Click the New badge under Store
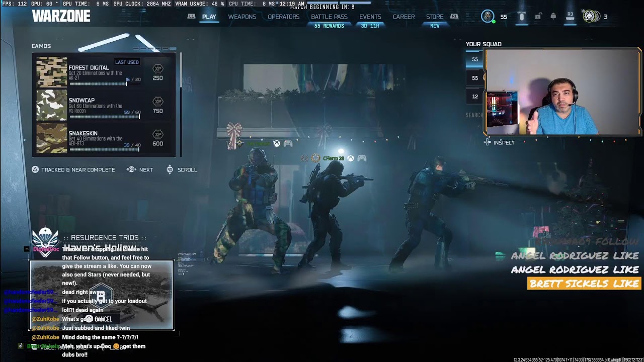 (x=435, y=26)
